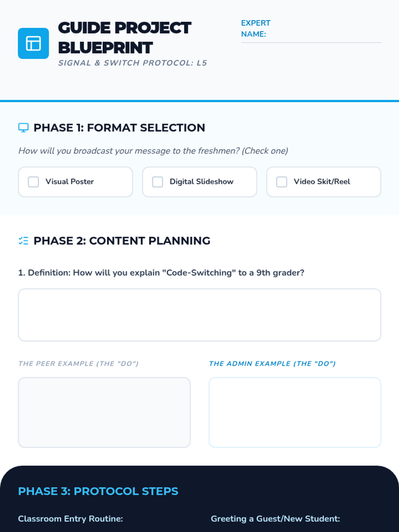
Task: Click the checklist icon beside Phase 2
Action: 23,241
